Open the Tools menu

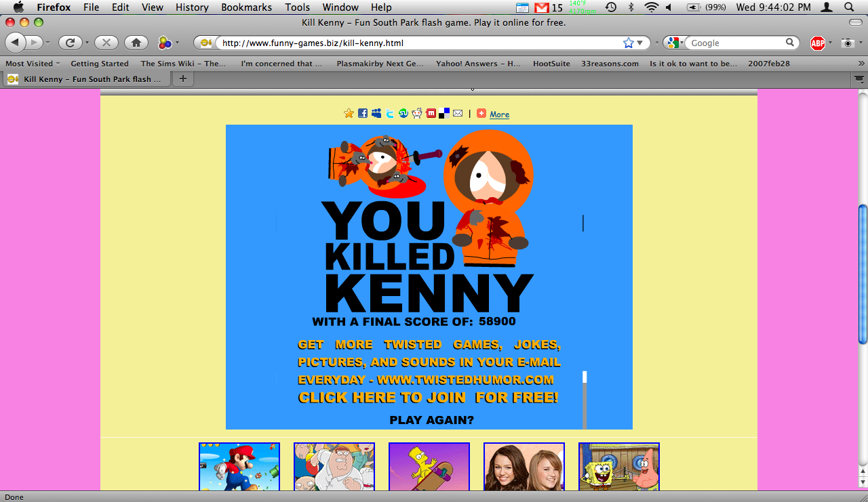tap(297, 7)
